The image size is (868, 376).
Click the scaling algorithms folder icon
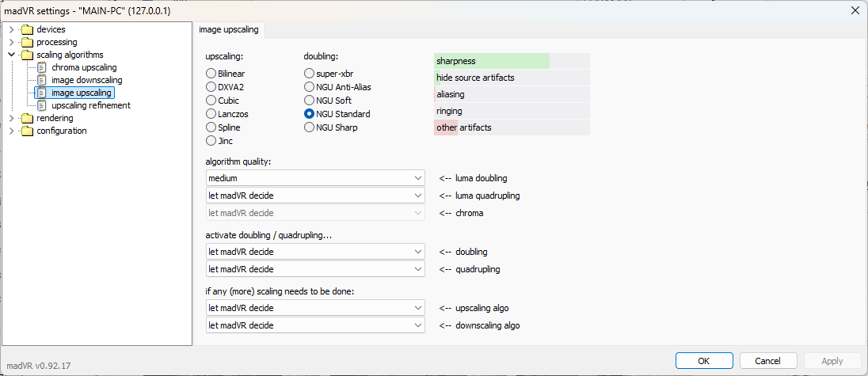click(x=27, y=55)
